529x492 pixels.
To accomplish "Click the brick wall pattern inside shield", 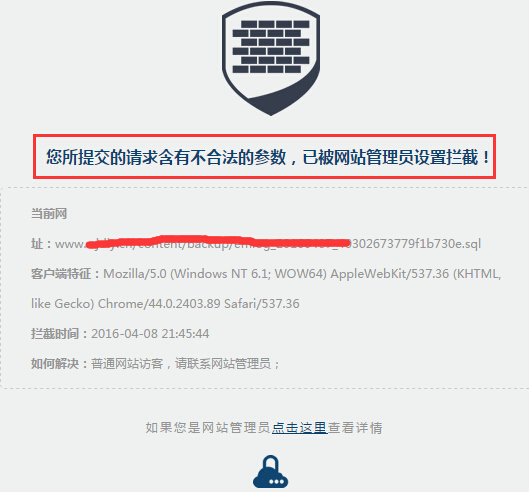I will coord(271,47).
